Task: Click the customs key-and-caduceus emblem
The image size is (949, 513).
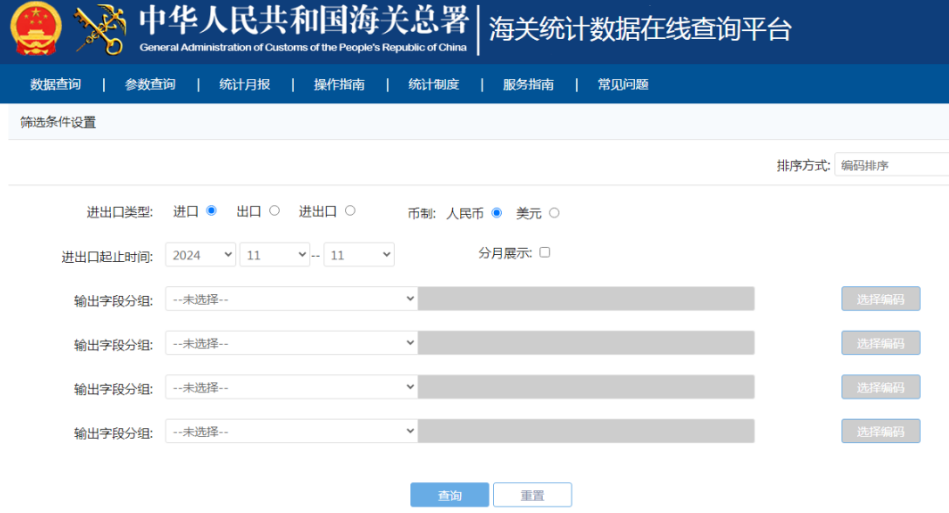Action: pyautogui.click(x=100, y=31)
